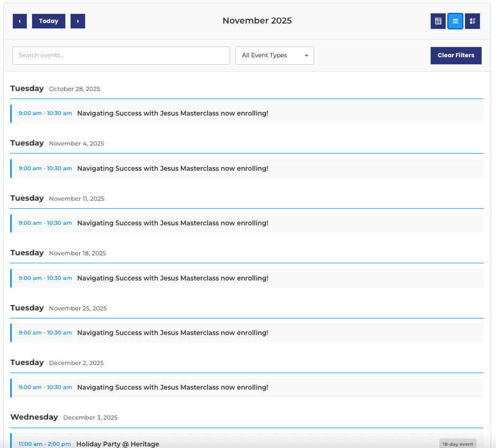Open the October 28 Masterclass event
The image size is (496, 448).
(172, 113)
